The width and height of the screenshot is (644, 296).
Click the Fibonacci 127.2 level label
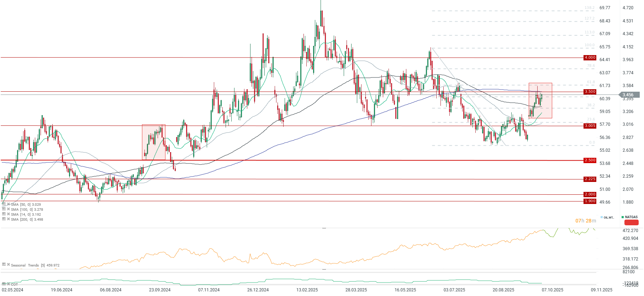click(590, 18)
